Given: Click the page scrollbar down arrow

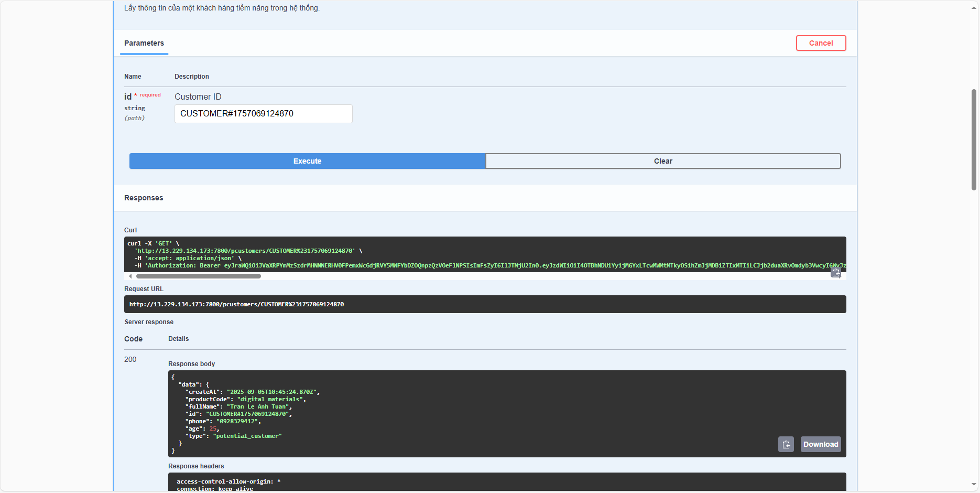Looking at the screenshot, I should (974, 485).
